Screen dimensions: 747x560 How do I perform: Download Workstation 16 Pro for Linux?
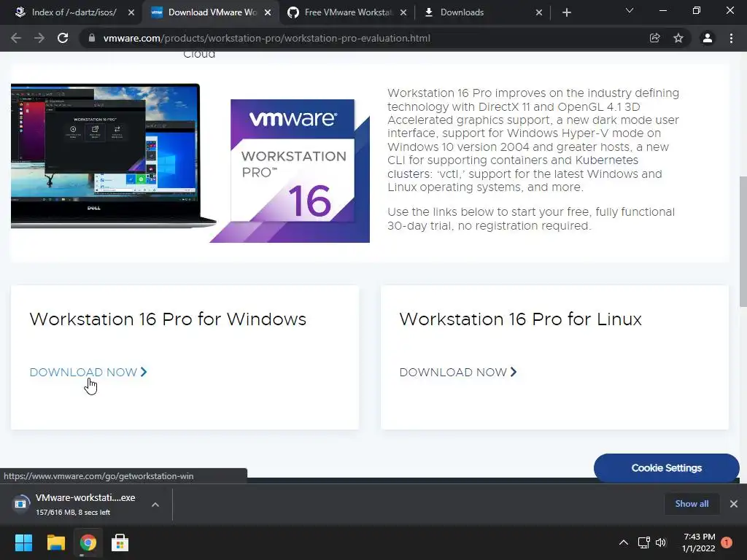pyautogui.click(x=458, y=373)
